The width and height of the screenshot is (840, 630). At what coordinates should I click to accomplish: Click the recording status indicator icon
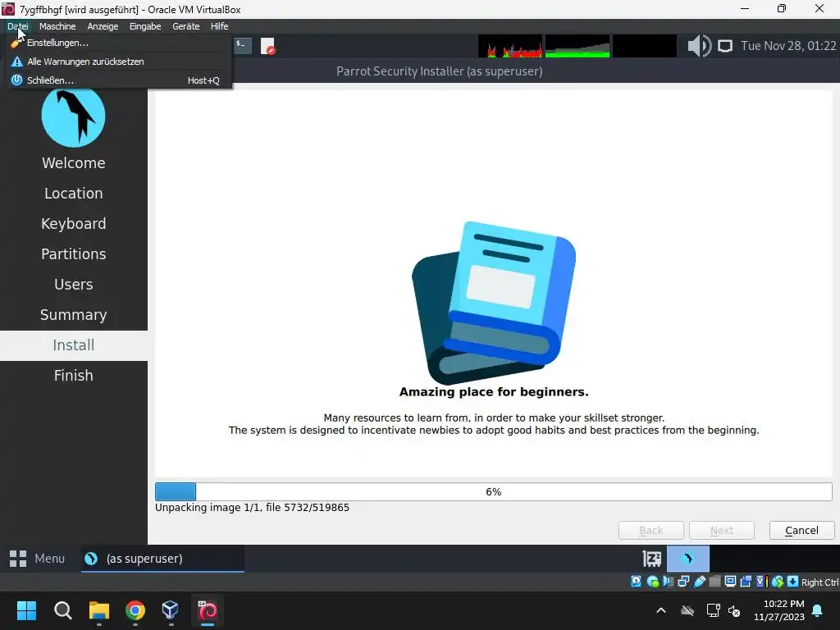pos(746,582)
